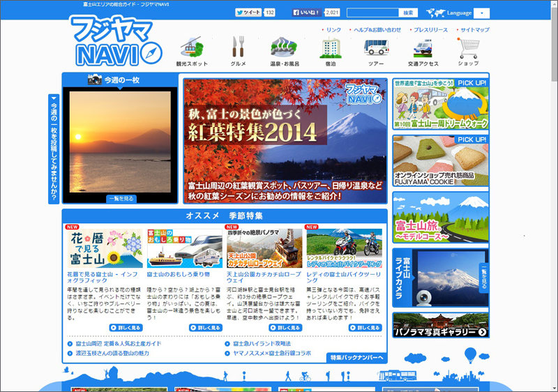
Task: Open 富士急ハイランド攻略法 link
Action: (262, 344)
